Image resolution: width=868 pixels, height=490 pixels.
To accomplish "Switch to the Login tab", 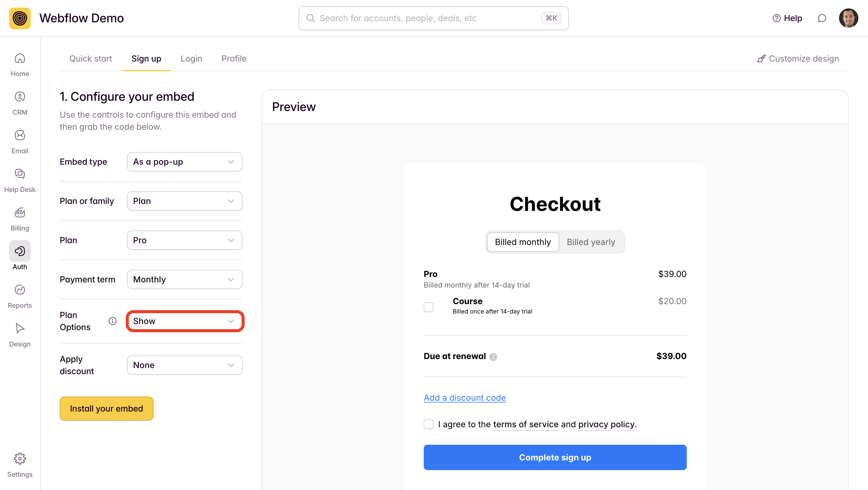I will tap(191, 59).
